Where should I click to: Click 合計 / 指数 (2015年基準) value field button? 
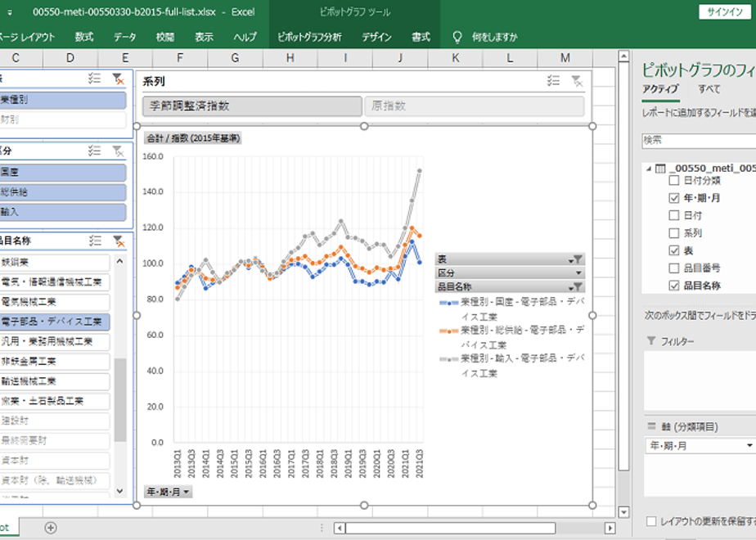[x=193, y=138]
